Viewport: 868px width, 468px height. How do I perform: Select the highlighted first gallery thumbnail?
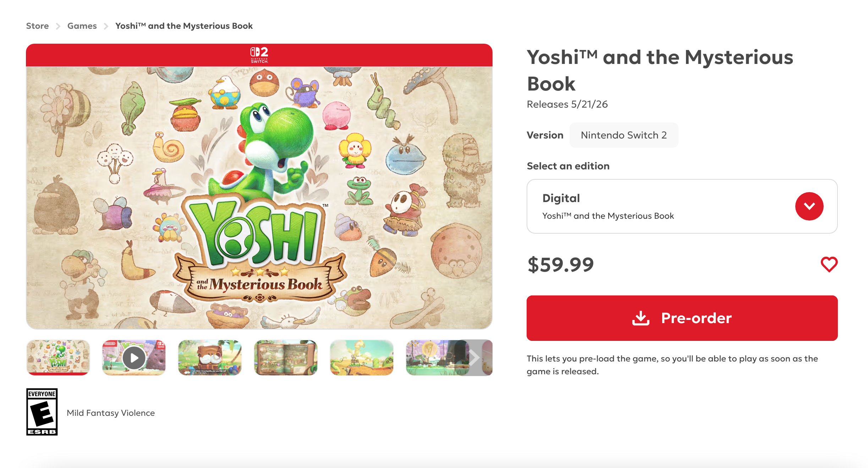point(58,358)
